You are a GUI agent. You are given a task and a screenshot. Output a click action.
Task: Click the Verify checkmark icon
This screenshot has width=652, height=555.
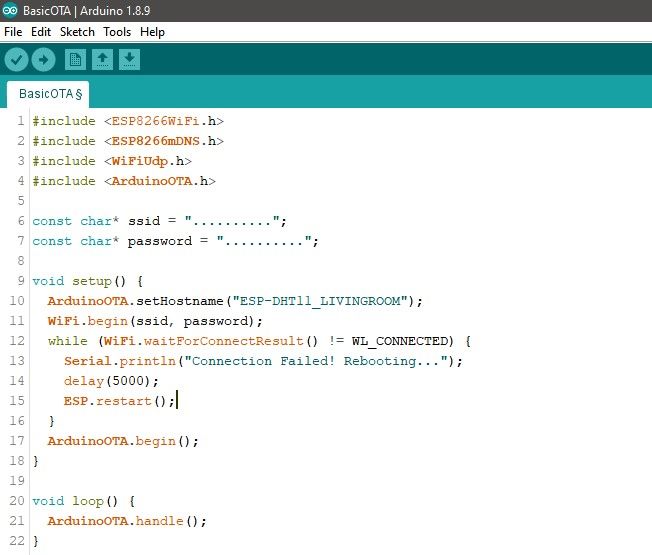(17, 59)
